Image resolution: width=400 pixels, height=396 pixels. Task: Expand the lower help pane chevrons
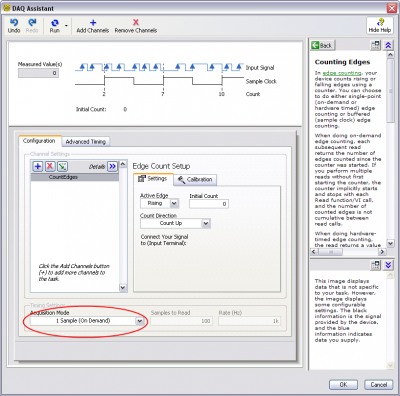click(x=388, y=265)
